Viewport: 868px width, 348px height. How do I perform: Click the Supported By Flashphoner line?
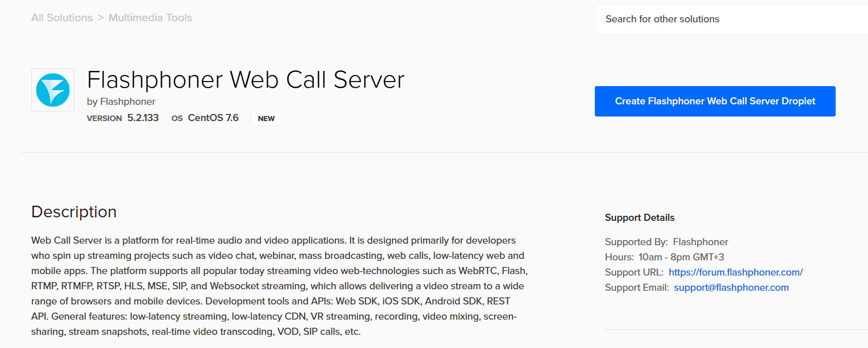(x=666, y=242)
